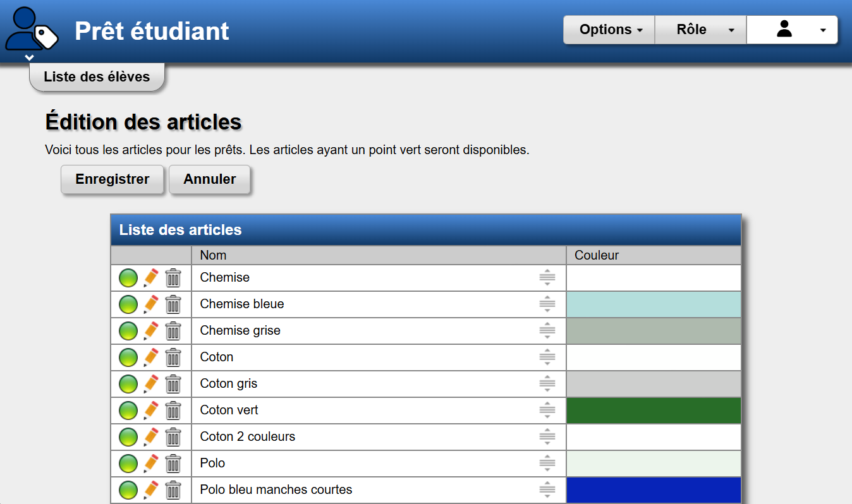The image size is (852, 504).
Task: Expand the Rôle dropdown
Action: [700, 30]
